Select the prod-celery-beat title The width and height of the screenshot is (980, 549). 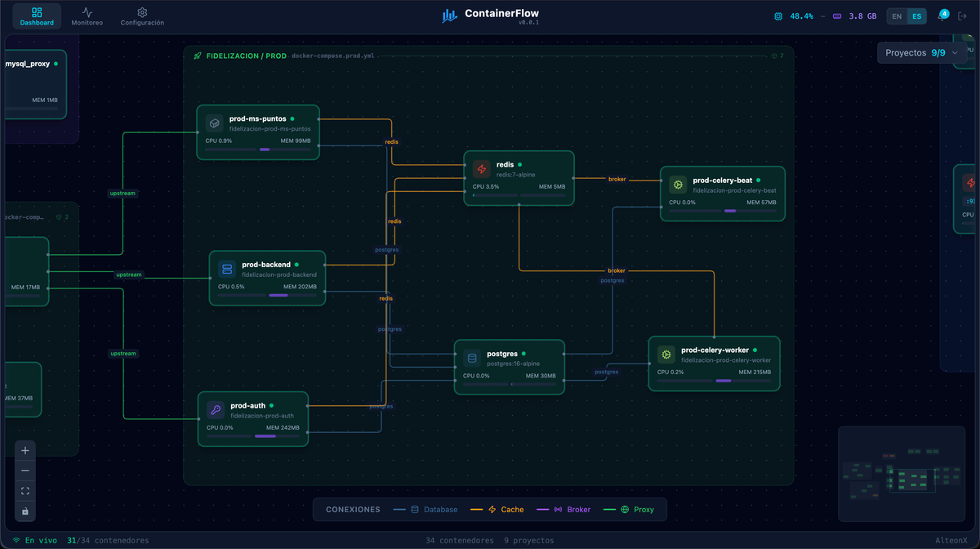tap(722, 180)
